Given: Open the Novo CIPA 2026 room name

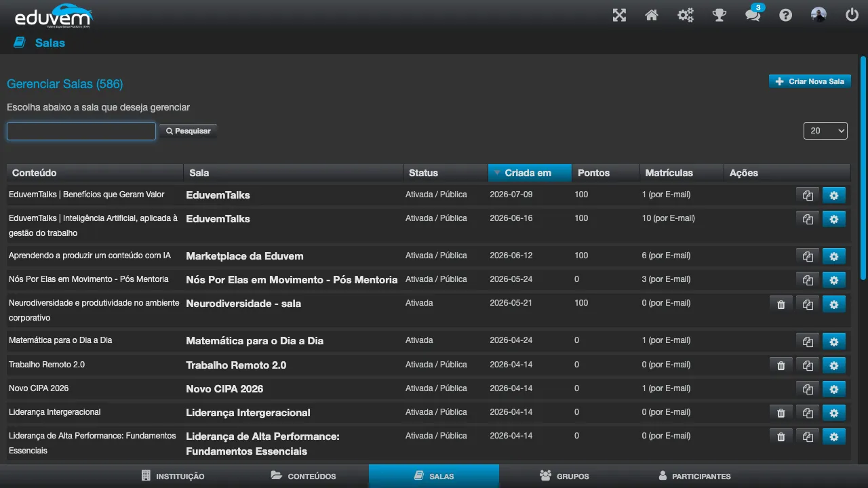Looking at the screenshot, I should tap(224, 389).
